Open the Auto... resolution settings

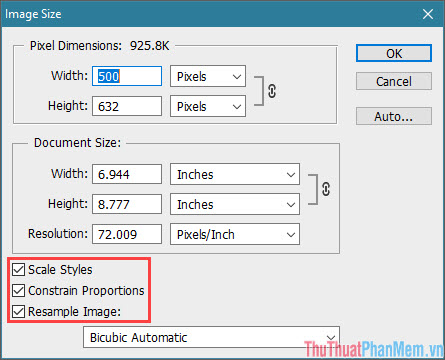click(394, 116)
